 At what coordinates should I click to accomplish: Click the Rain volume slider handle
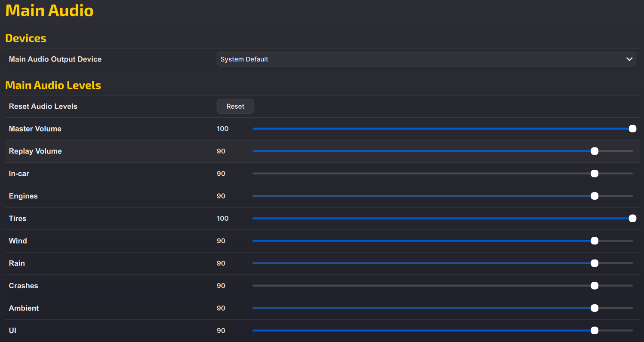tap(595, 263)
